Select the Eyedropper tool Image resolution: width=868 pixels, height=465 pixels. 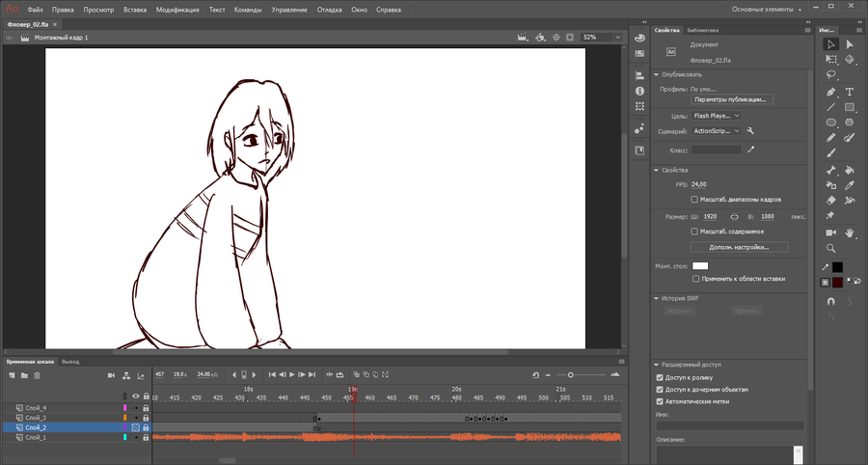[850, 185]
